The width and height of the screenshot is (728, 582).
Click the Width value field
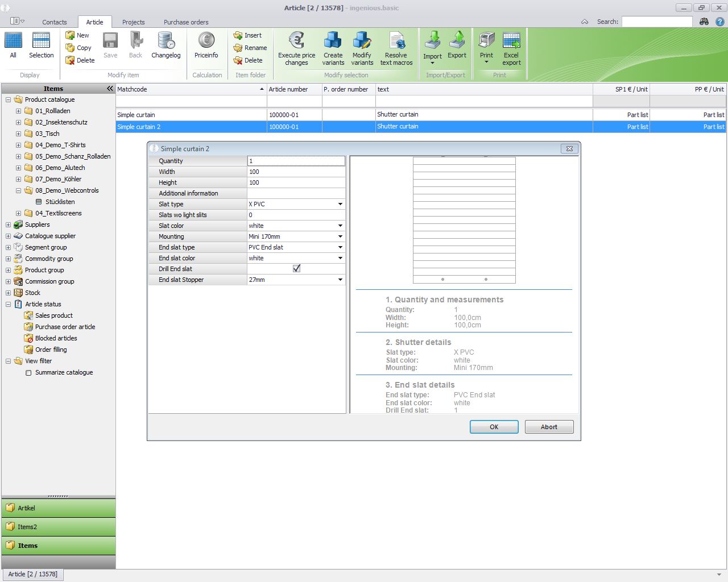pos(296,172)
